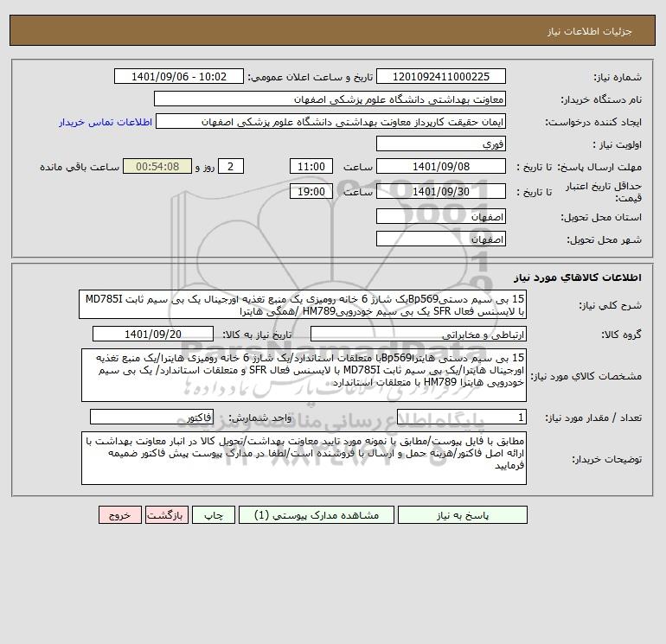The width and height of the screenshot is (666, 644).
Task: Click label 'تعداد / مقدار مورد نیاز:'
Action: [x=593, y=418]
